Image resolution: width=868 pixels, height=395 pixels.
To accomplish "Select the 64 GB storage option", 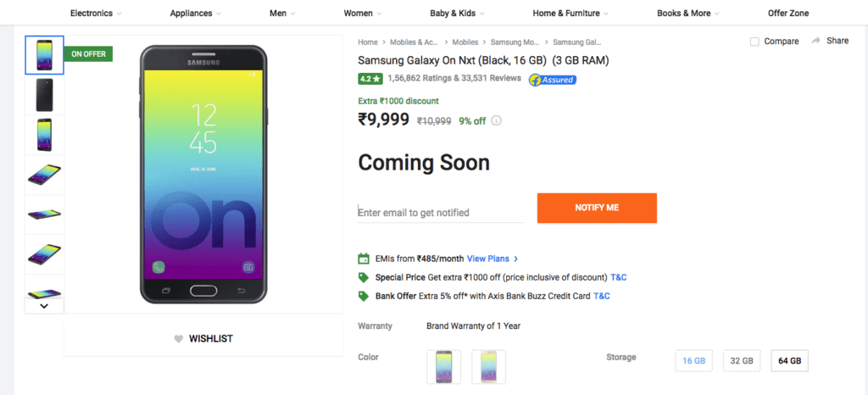I will point(790,360).
